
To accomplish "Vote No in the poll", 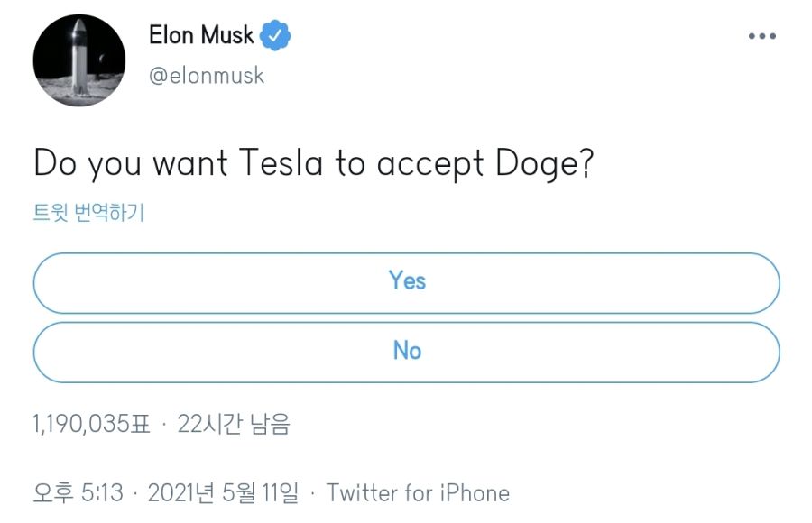I will tap(406, 351).
